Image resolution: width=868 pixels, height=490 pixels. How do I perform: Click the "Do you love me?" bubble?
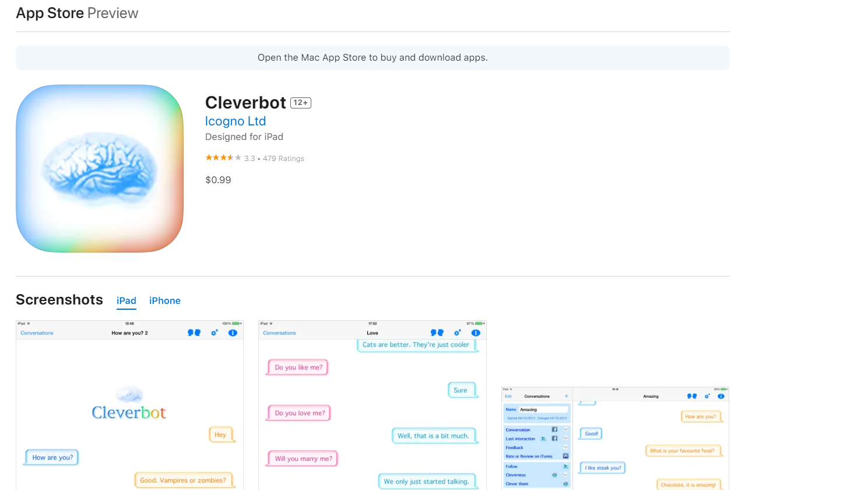pos(299,413)
